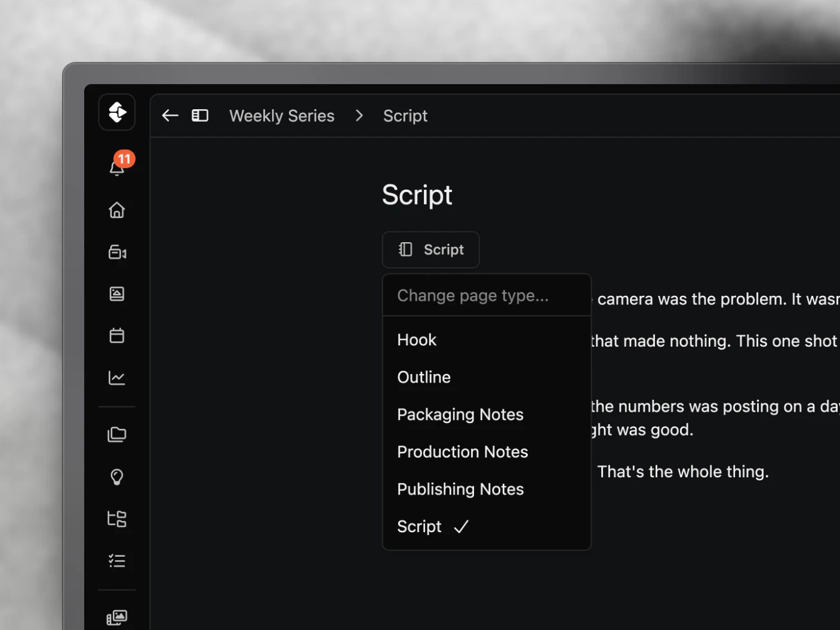Click the Change page type search field
Viewport: 840px width, 630px height.
click(487, 295)
